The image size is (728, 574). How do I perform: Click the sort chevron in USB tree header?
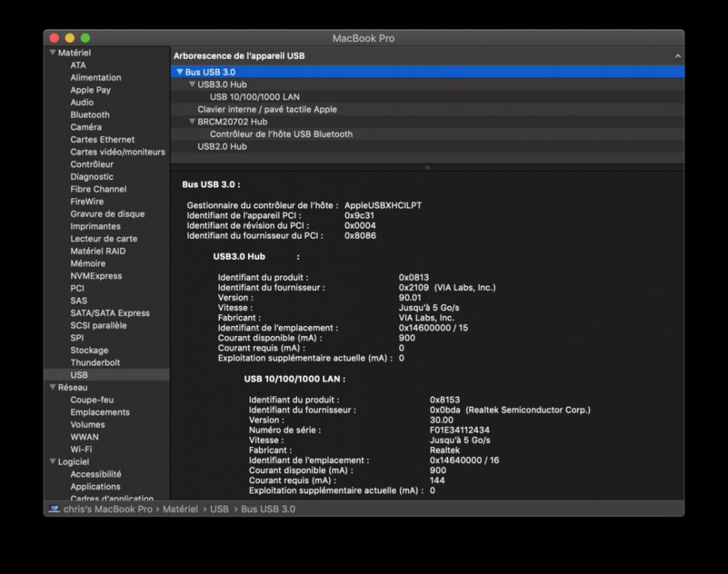677,56
